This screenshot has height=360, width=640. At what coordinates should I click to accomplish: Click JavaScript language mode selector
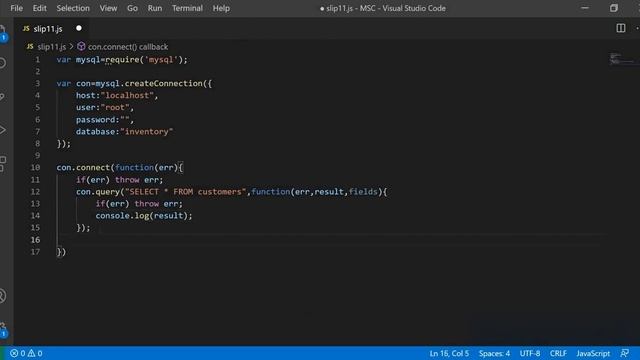[593, 353]
